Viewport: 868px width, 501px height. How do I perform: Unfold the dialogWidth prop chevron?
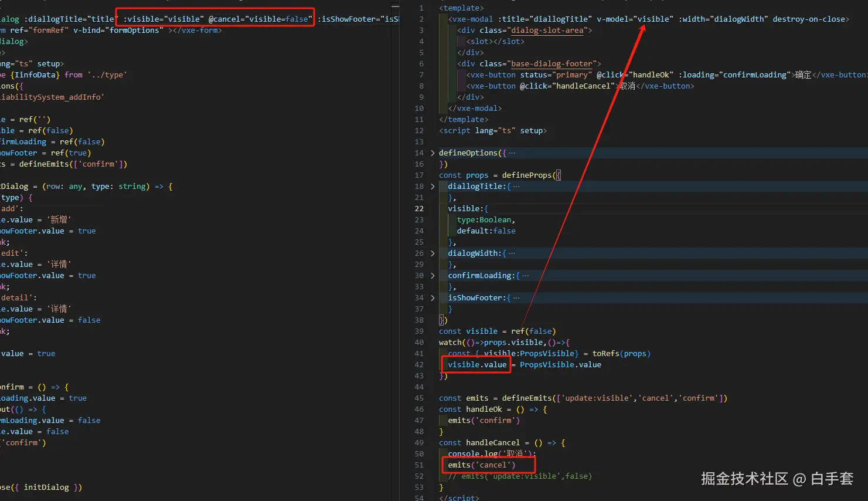point(433,253)
